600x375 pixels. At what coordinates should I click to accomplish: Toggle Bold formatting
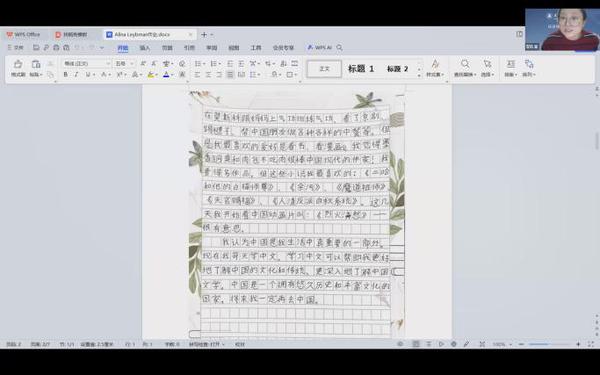click(65, 75)
